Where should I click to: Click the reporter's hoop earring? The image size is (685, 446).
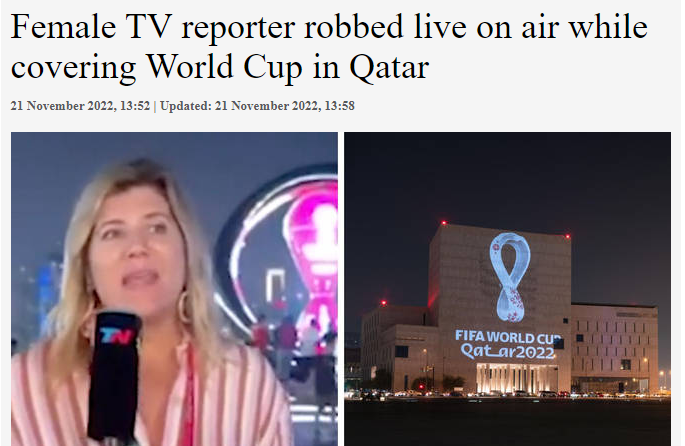[184, 307]
